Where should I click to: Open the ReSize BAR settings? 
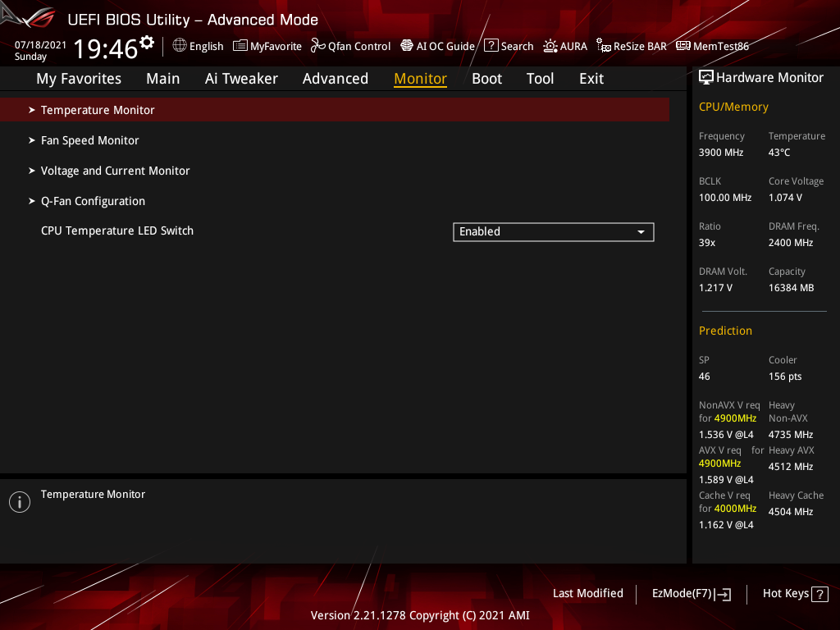(x=631, y=46)
